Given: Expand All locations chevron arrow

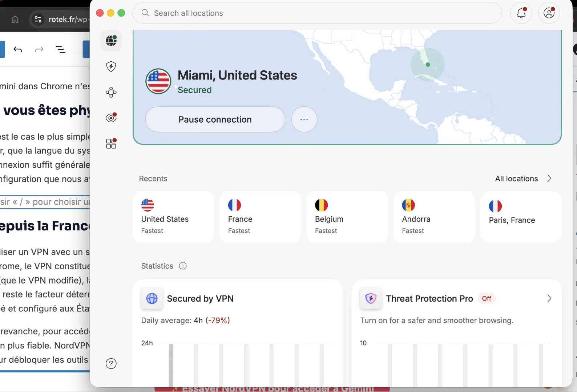Looking at the screenshot, I should coord(549,179).
